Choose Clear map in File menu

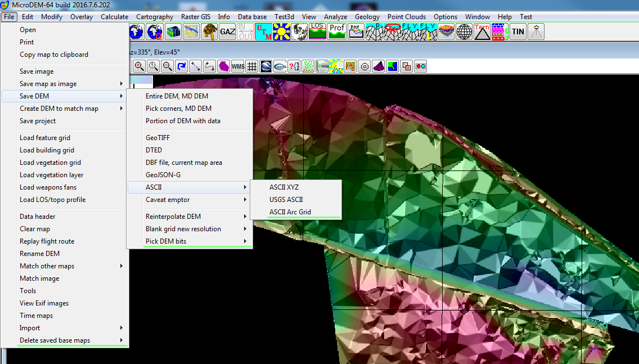click(65, 229)
